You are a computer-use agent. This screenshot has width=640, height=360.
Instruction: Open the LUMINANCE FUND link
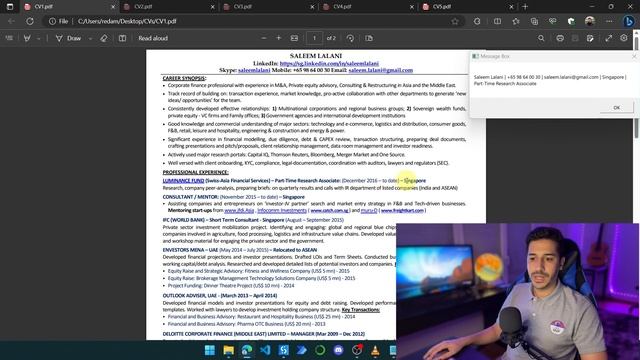[183, 180]
